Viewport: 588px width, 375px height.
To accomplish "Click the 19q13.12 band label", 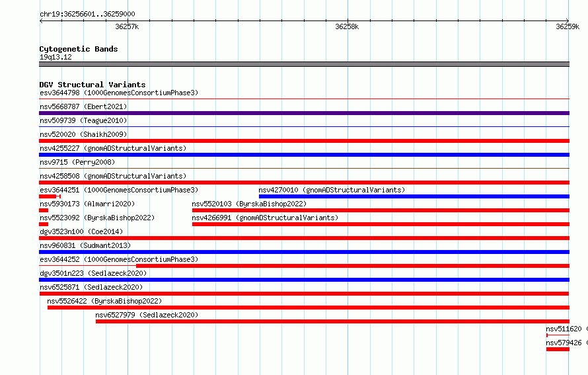I will (x=55, y=57).
